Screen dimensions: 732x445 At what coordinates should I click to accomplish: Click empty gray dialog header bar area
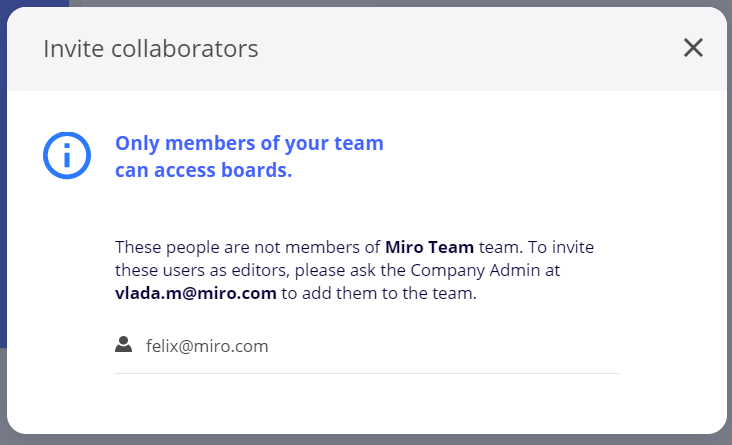(x=450, y=48)
